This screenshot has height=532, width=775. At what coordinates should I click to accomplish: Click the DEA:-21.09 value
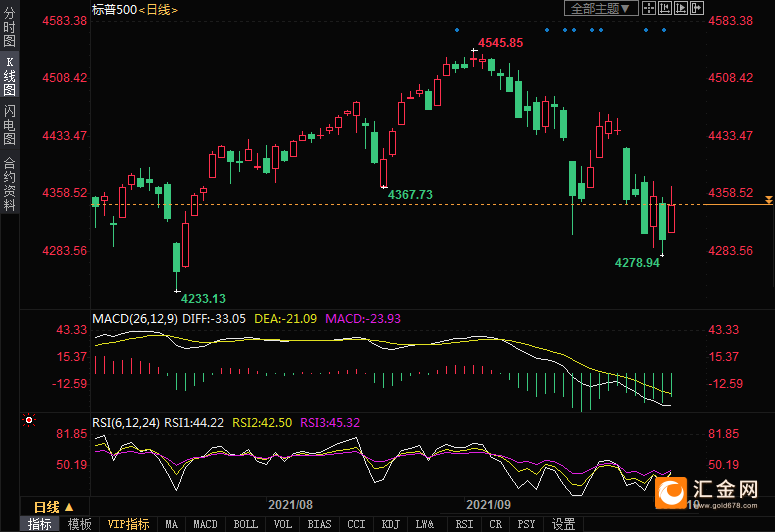tap(285, 319)
